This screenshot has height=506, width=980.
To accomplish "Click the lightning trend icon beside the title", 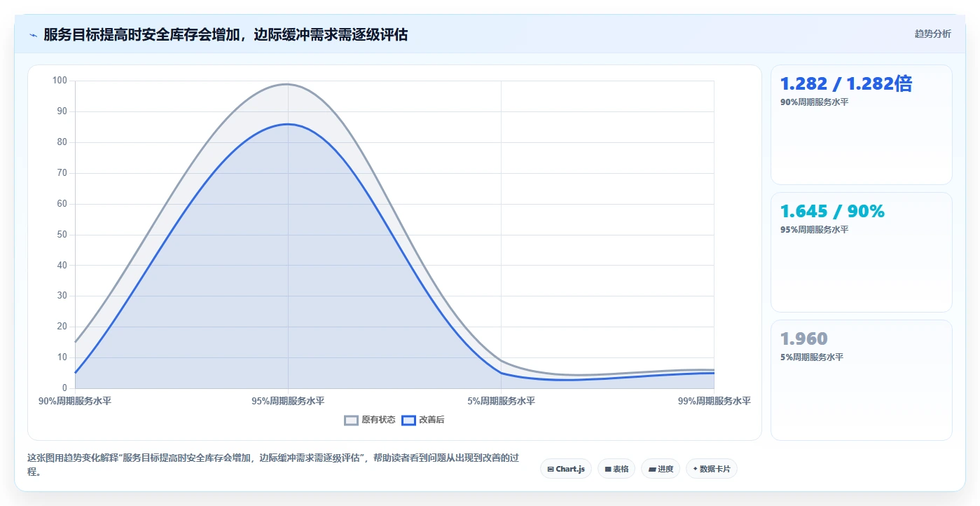I will tap(33, 35).
